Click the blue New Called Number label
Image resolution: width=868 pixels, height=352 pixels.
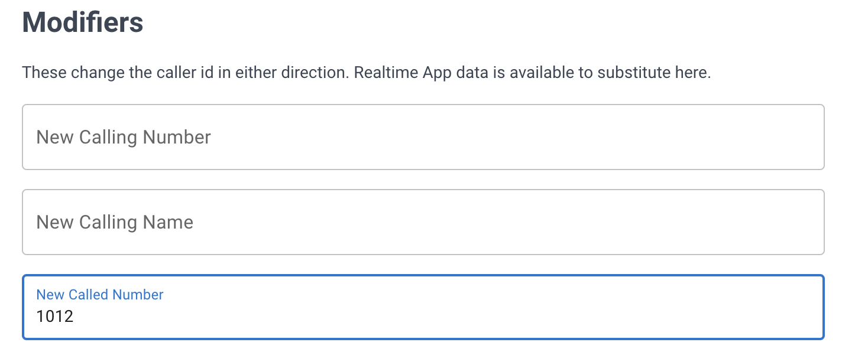100,295
